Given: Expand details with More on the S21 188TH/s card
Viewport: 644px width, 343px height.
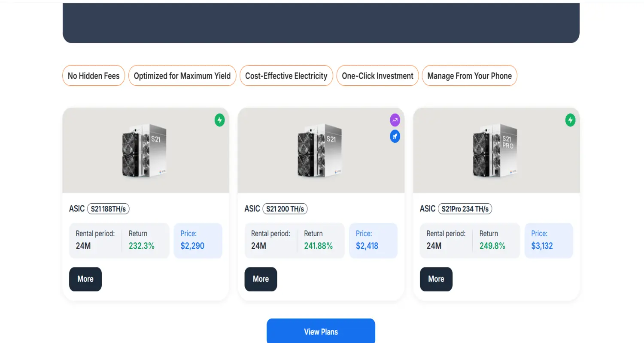Looking at the screenshot, I should tap(85, 279).
